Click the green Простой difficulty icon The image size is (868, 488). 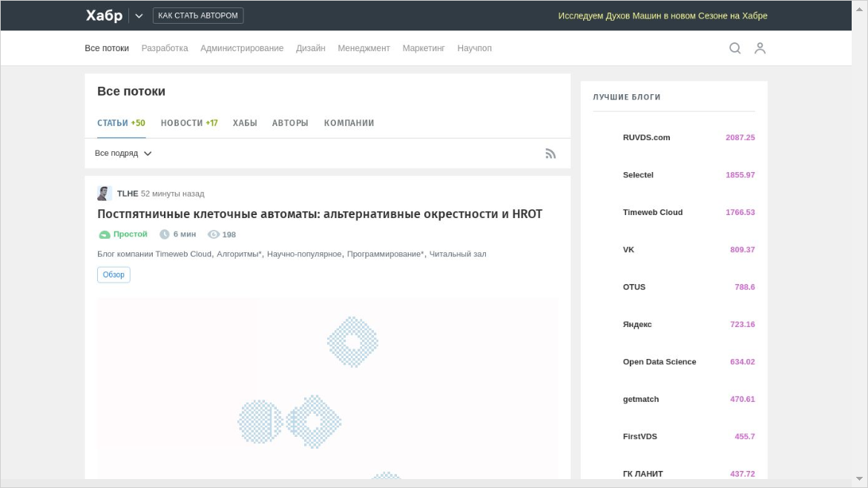click(104, 234)
